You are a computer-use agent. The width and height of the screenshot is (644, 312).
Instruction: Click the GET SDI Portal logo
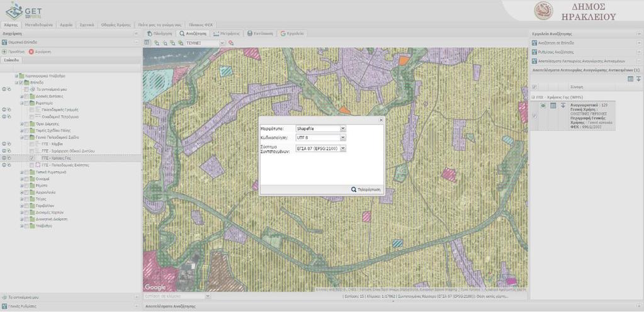click(23, 11)
